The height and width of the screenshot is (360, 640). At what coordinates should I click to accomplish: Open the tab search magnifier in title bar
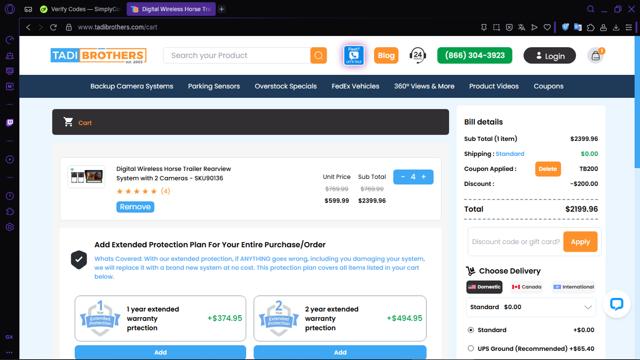590,9
